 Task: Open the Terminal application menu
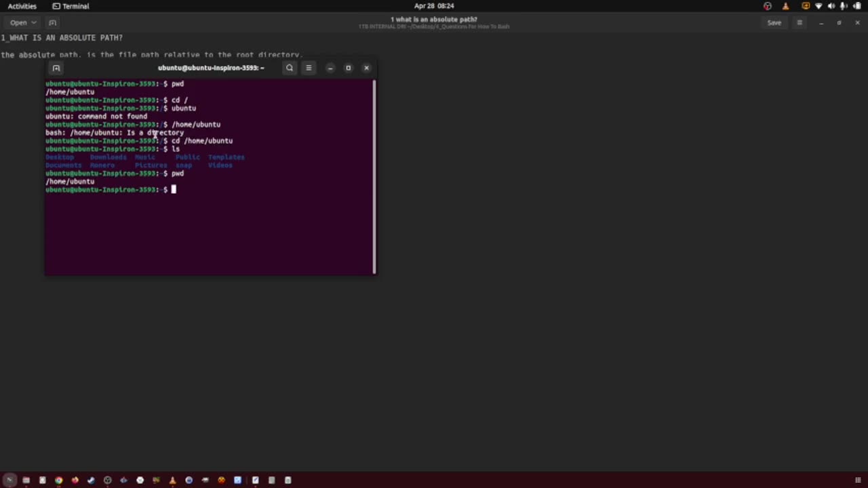tap(71, 5)
